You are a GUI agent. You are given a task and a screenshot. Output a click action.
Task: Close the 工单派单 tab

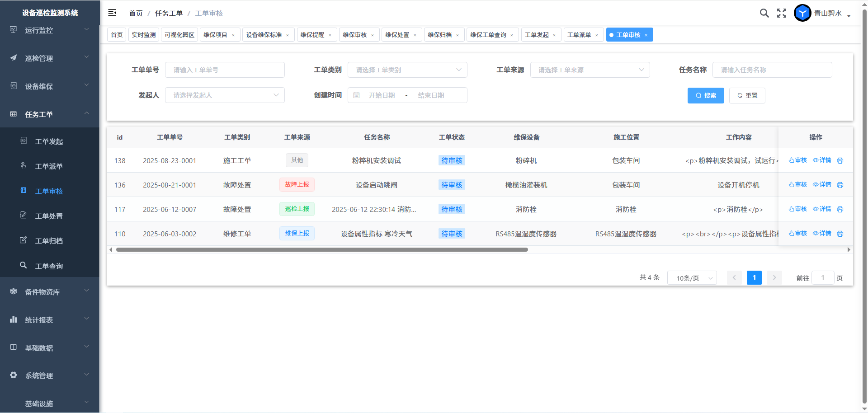(597, 35)
